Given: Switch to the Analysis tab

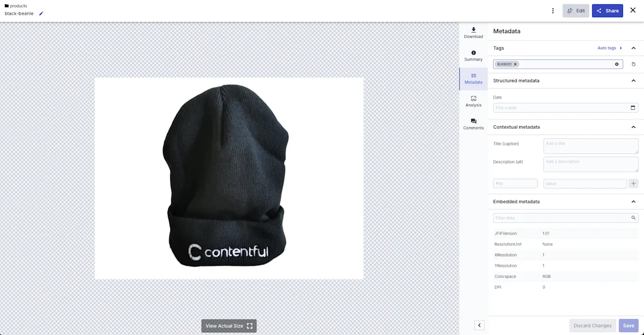Looking at the screenshot, I should 473,101.
